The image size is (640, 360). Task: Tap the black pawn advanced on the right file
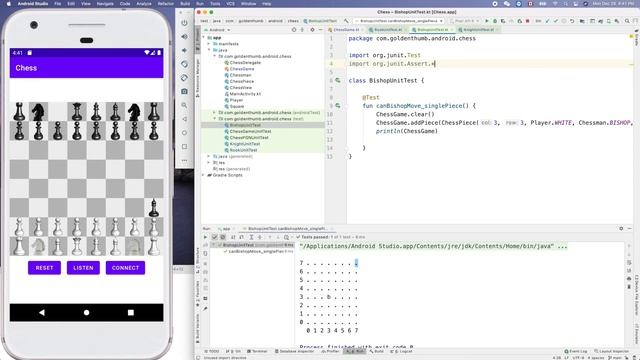tap(153, 208)
